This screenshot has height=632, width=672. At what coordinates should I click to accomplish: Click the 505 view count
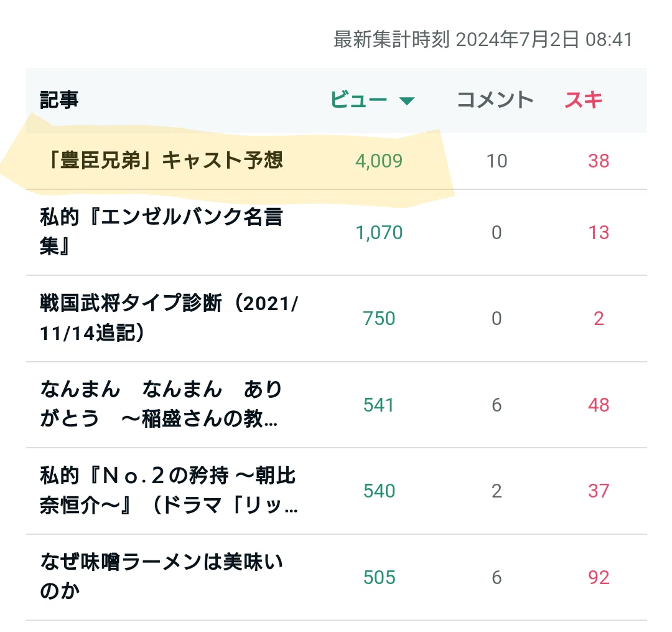coord(380,578)
